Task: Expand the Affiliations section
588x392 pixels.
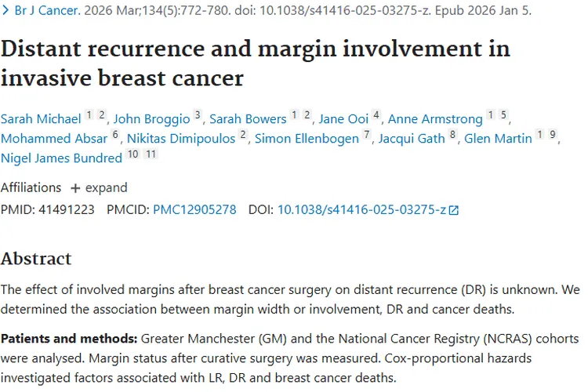Action: coord(99,188)
